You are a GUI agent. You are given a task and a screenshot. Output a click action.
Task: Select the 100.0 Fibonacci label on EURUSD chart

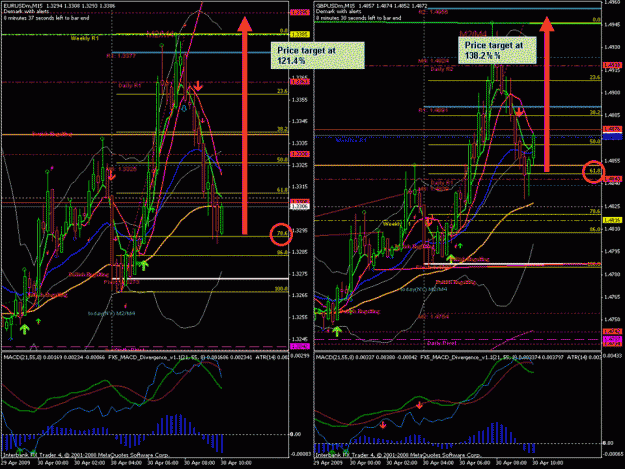pos(281,289)
